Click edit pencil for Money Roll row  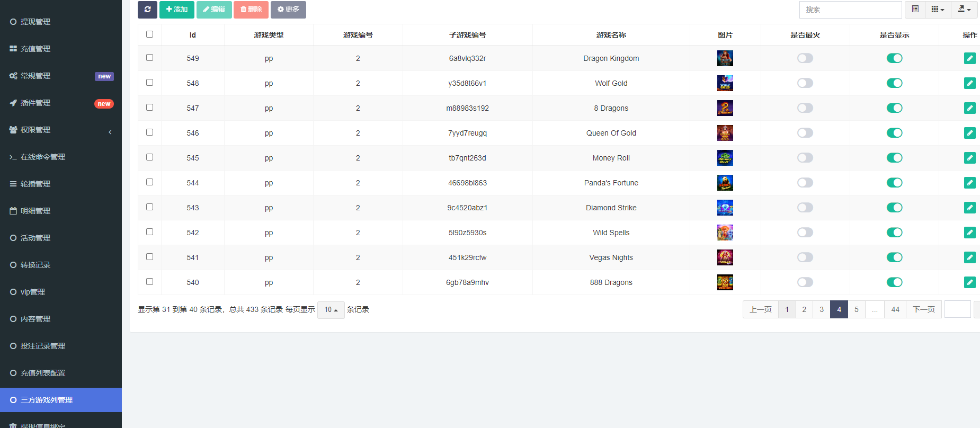pyautogui.click(x=970, y=158)
